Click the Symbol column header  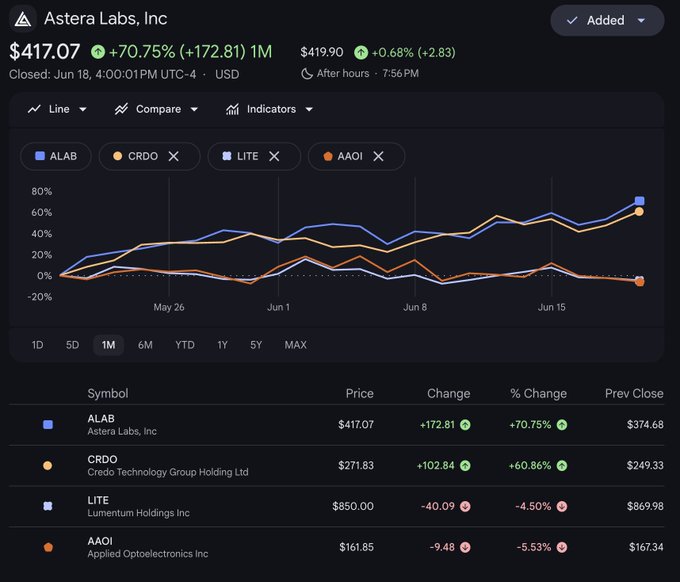[108, 394]
